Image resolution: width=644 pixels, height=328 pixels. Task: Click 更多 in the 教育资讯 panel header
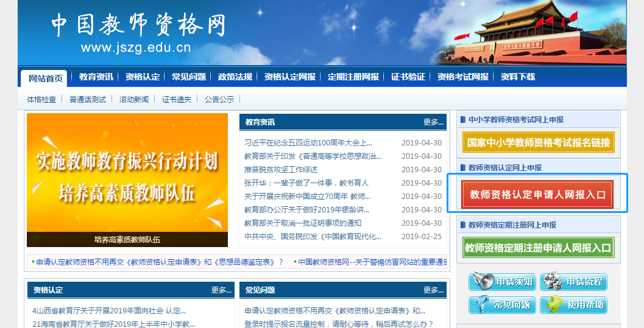pyautogui.click(x=433, y=122)
